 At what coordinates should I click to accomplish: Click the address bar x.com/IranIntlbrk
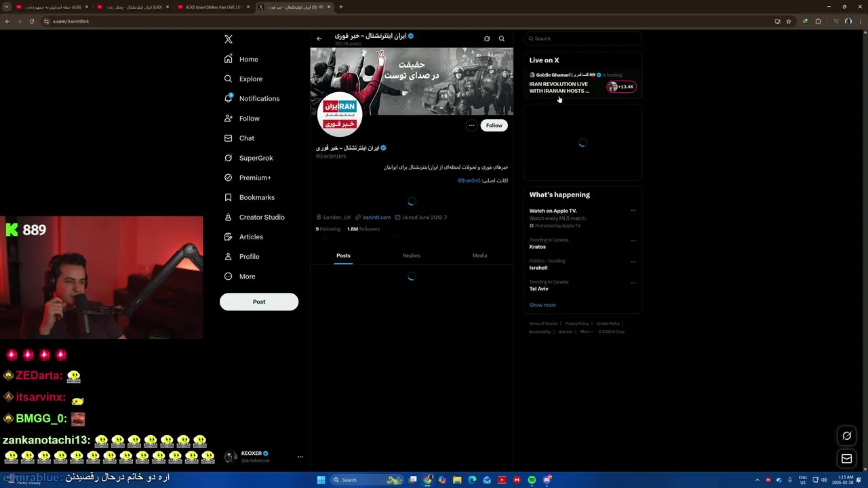coord(71,21)
